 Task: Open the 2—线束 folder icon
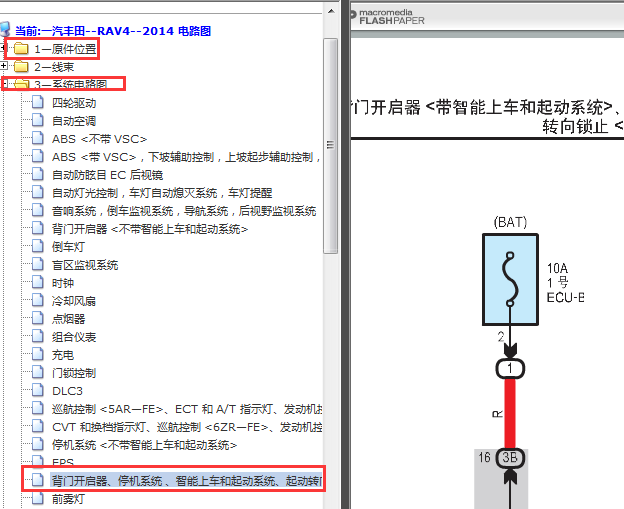tap(21, 66)
